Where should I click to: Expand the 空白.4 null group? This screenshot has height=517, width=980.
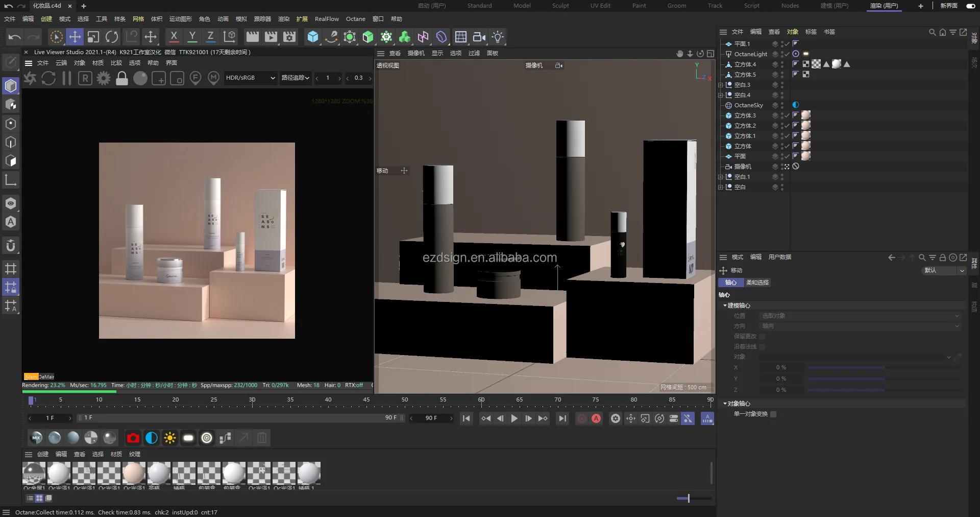(x=720, y=95)
